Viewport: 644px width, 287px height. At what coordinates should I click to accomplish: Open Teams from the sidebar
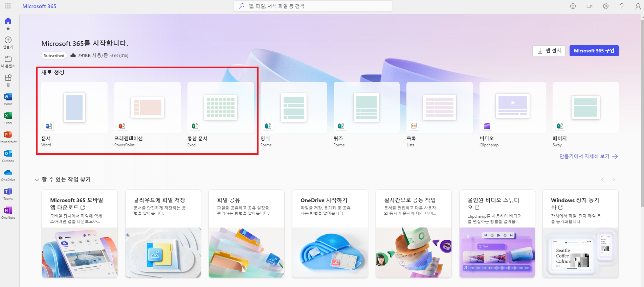[8, 194]
